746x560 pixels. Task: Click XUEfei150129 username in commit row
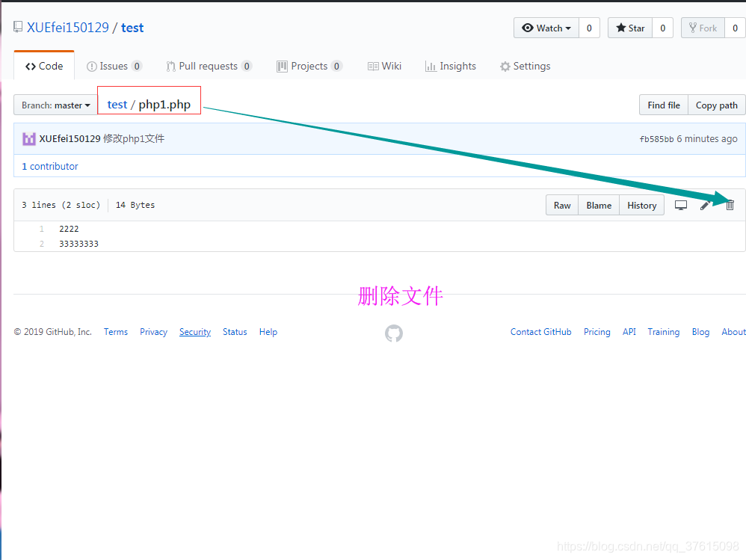[x=70, y=138]
